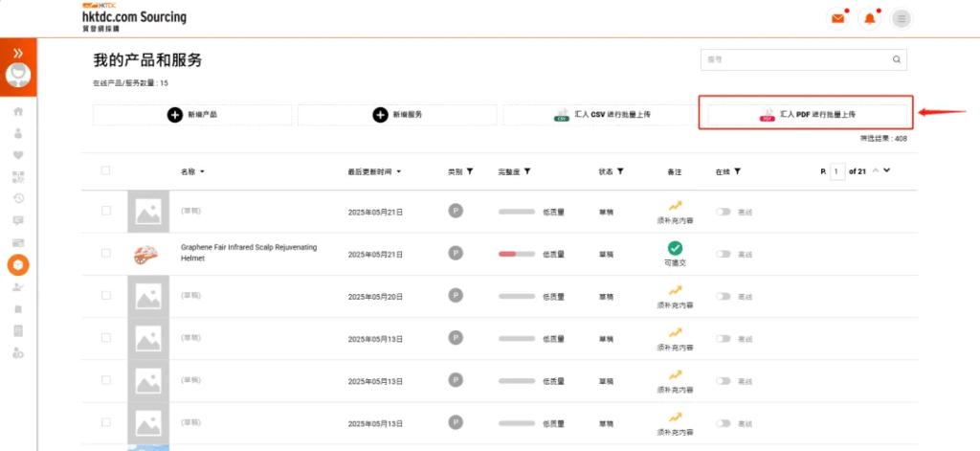Click the magnifier search icon
The image size is (980, 451).
tap(896, 60)
